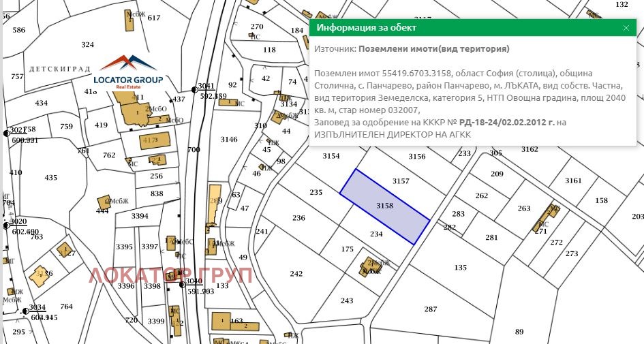The image size is (644, 344).
Task: Click parcel 287 on the map
Action: coord(430,309)
